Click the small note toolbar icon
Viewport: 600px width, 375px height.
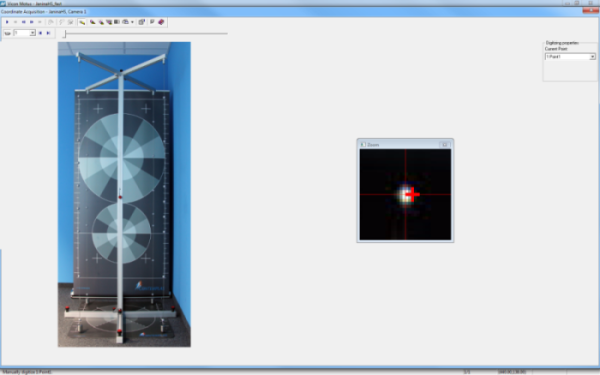[x=152, y=22]
